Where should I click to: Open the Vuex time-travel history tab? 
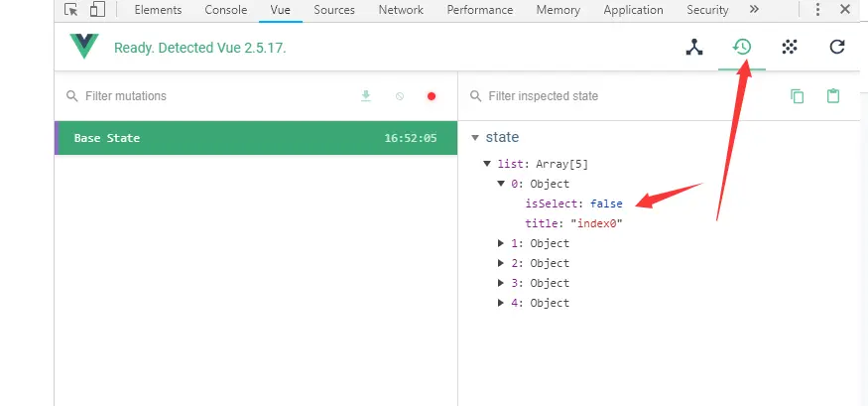click(741, 47)
